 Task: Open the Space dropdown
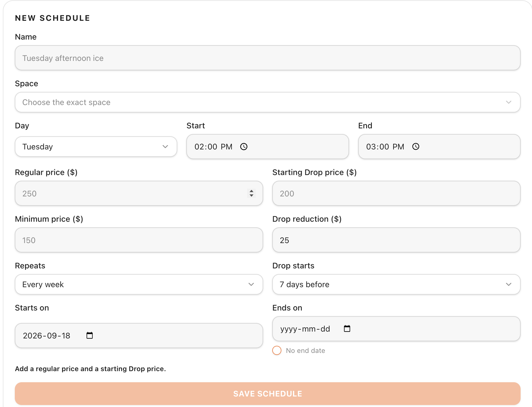pyautogui.click(x=268, y=102)
